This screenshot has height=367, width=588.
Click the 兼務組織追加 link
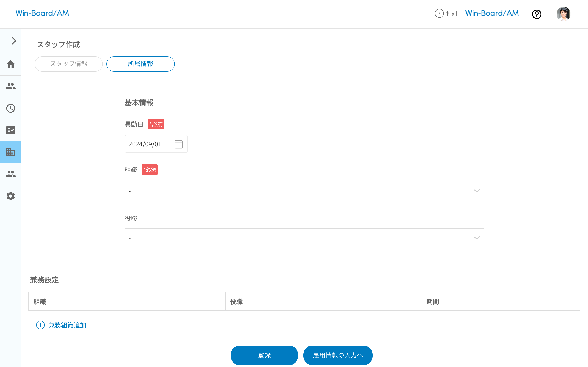point(67,325)
